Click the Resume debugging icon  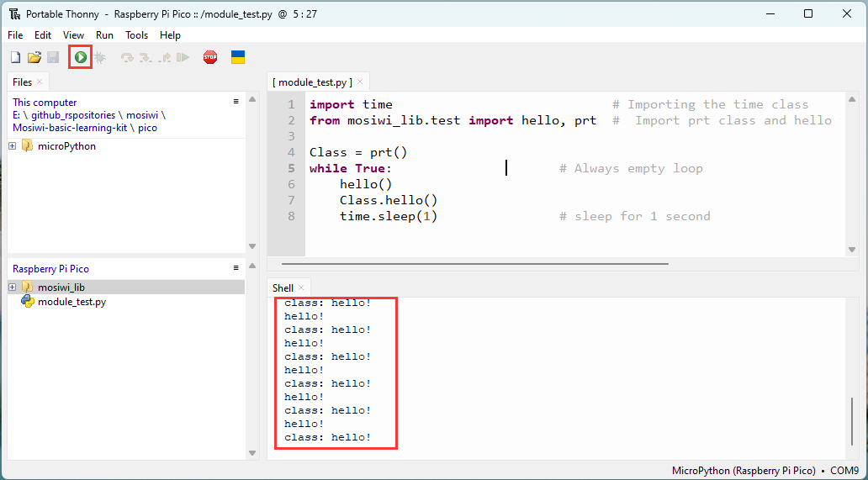pyautogui.click(x=183, y=57)
